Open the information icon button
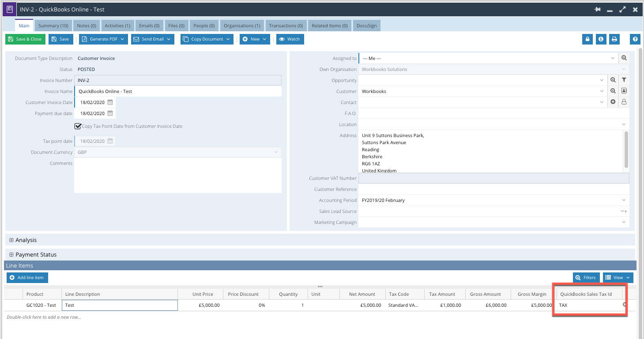 [x=601, y=39]
